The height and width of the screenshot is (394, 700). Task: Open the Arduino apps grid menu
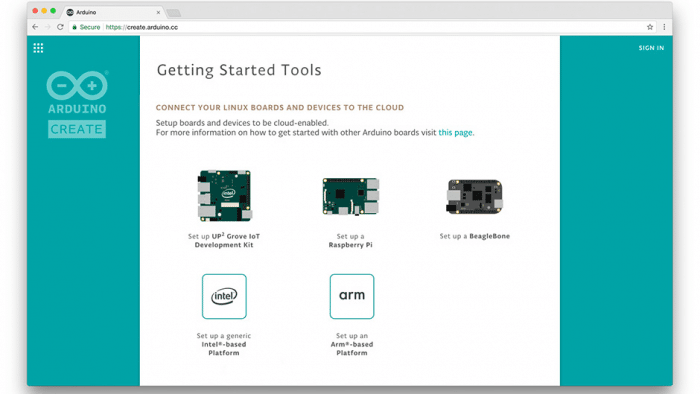38,48
